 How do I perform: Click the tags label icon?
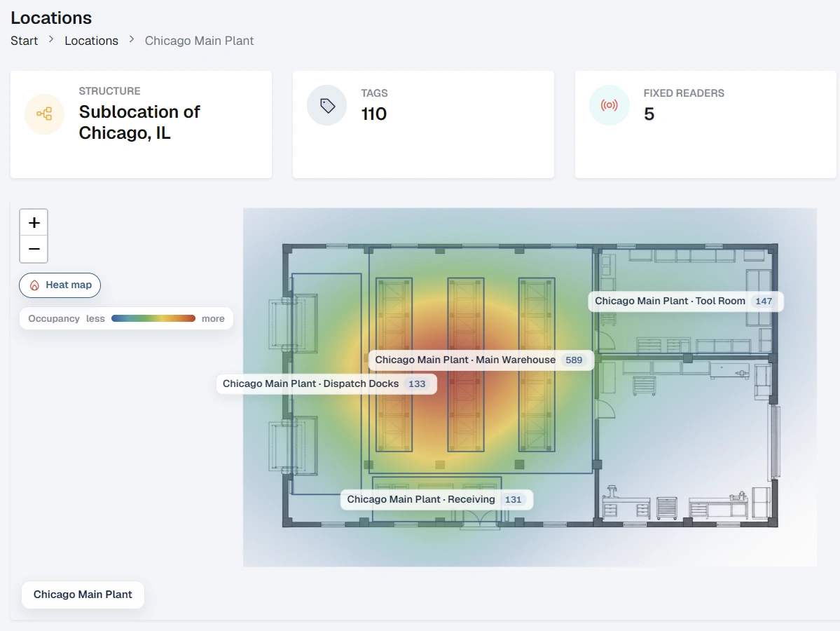pos(326,106)
